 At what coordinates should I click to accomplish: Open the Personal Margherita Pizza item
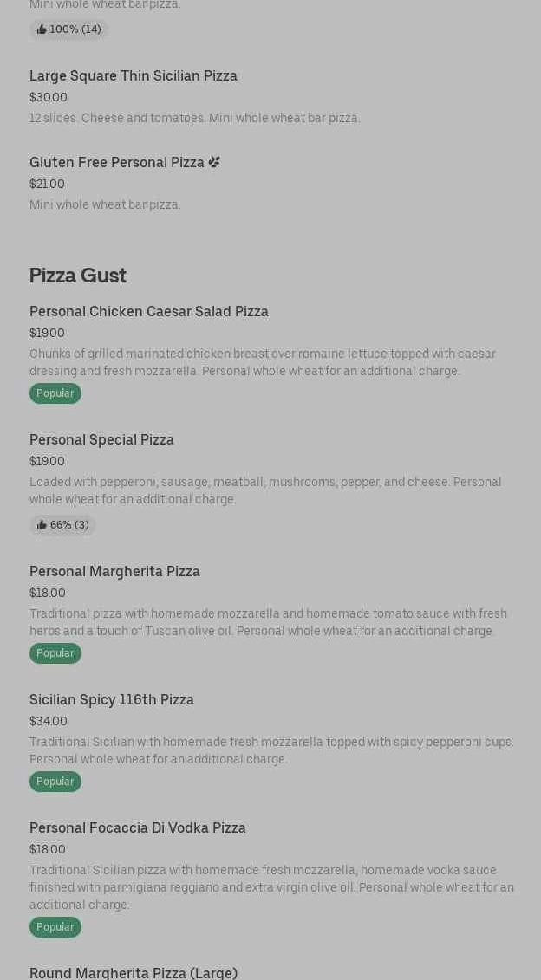tap(114, 572)
